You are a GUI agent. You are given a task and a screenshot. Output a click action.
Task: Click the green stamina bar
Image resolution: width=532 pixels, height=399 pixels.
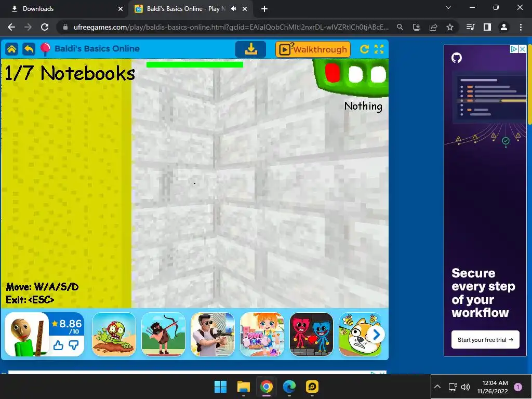195,64
